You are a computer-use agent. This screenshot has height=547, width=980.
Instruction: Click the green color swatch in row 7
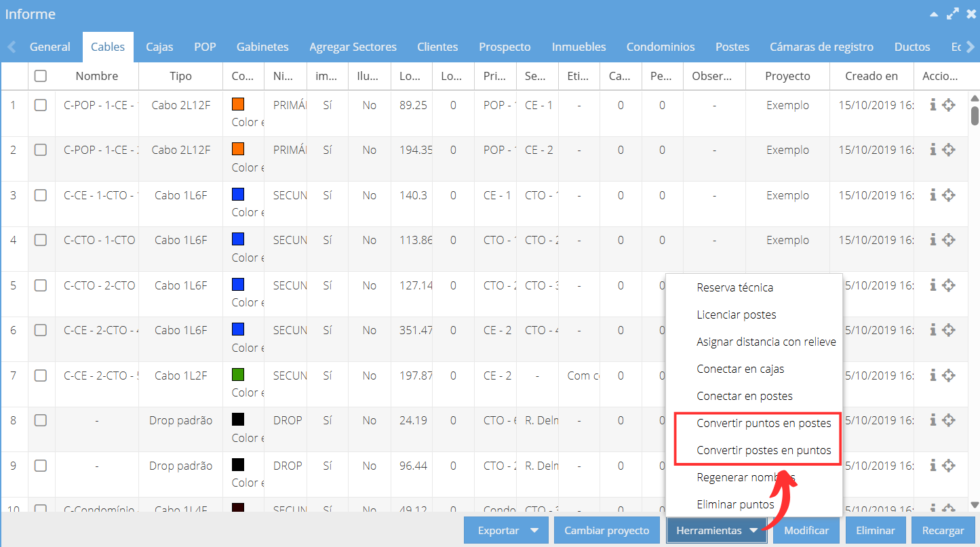point(238,375)
